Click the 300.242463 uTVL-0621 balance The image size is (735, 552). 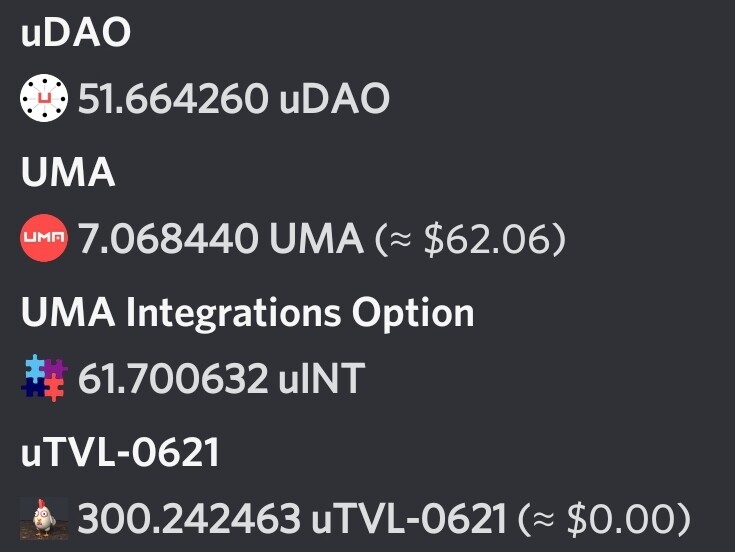click(x=292, y=519)
